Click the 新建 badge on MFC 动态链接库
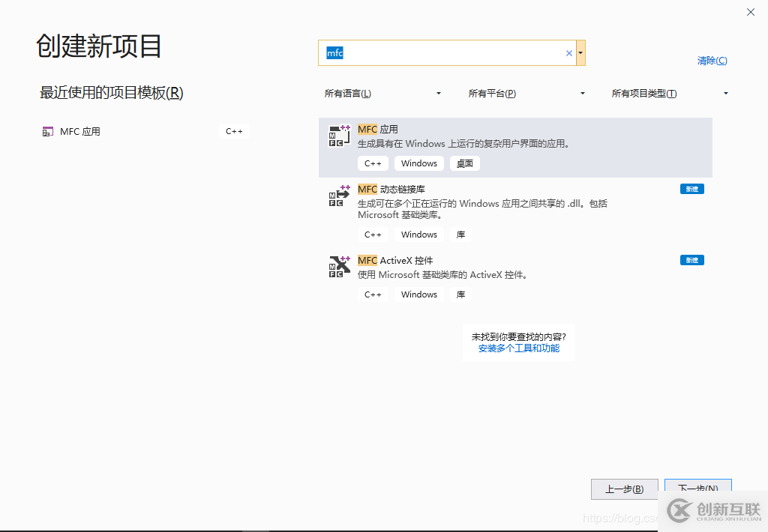768x532 pixels. pos(691,189)
